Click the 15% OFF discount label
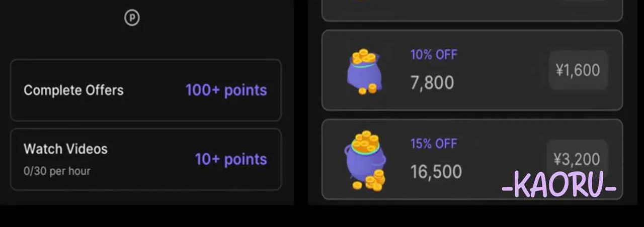The image size is (644, 227). [x=434, y=144]
